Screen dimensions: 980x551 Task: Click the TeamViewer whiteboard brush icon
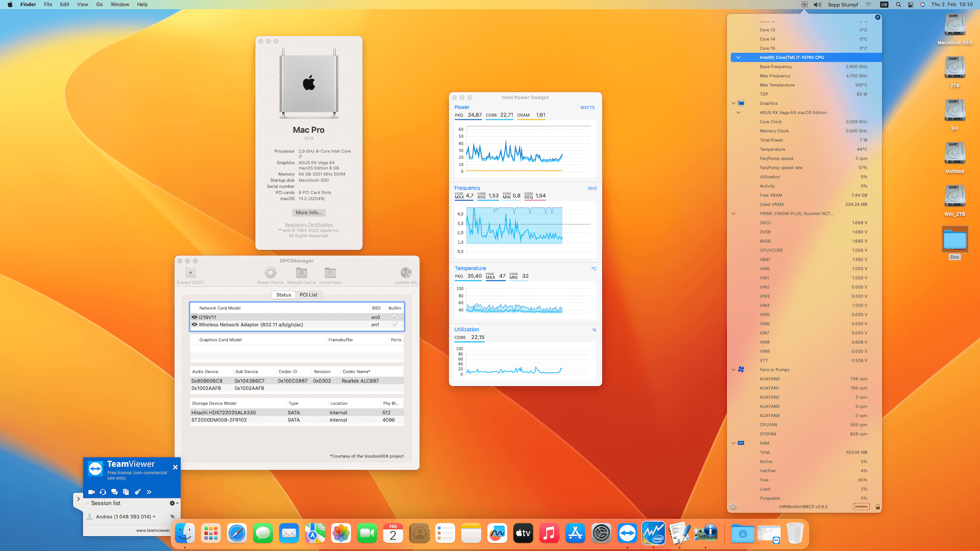pyautogui.click(x=137, y=492)
